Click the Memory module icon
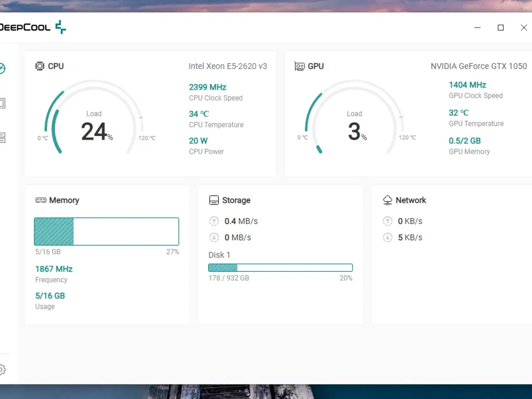 (41, 200)
